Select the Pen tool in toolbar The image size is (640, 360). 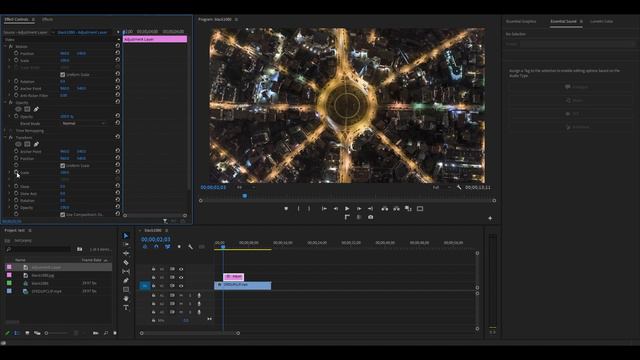pos(126,280)
